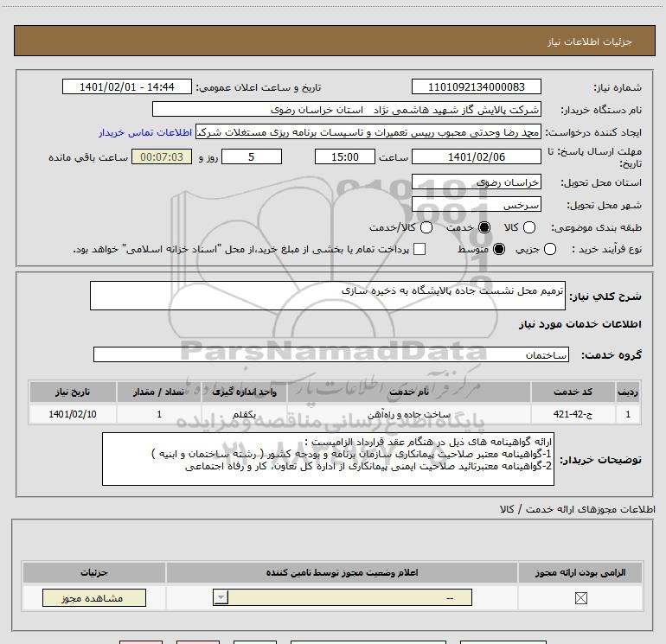The image size is (666, 644).
Task: Select the متوسط purchase type radio
Action: 499,249
